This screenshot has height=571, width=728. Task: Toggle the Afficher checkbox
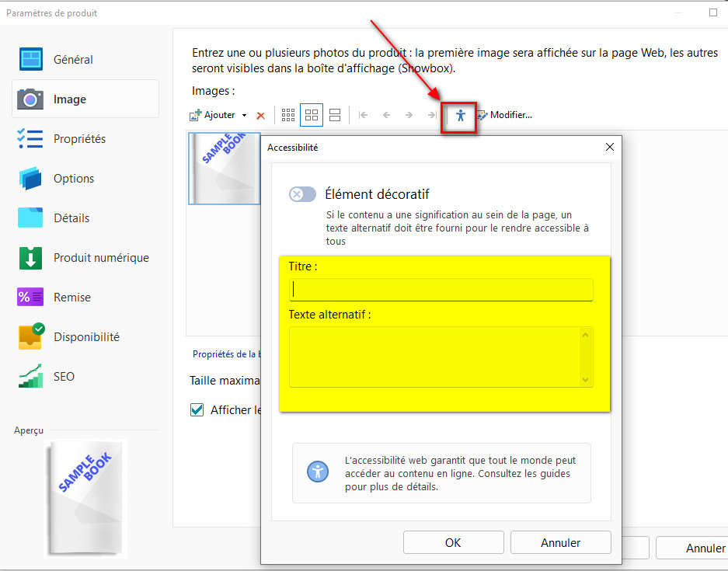[197, 410]
